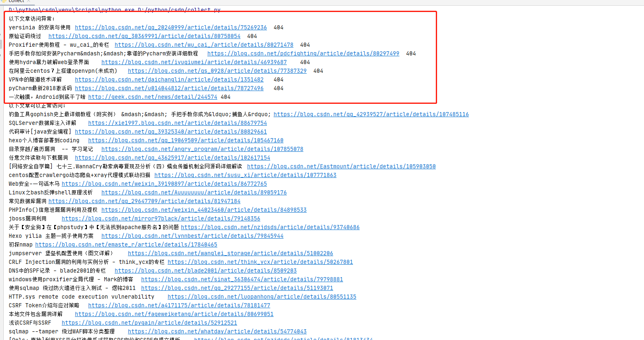Open the 浅谈CSRF与SSRF pygain URL
This screenshot has width=644, height=340.
coord(149,323)
